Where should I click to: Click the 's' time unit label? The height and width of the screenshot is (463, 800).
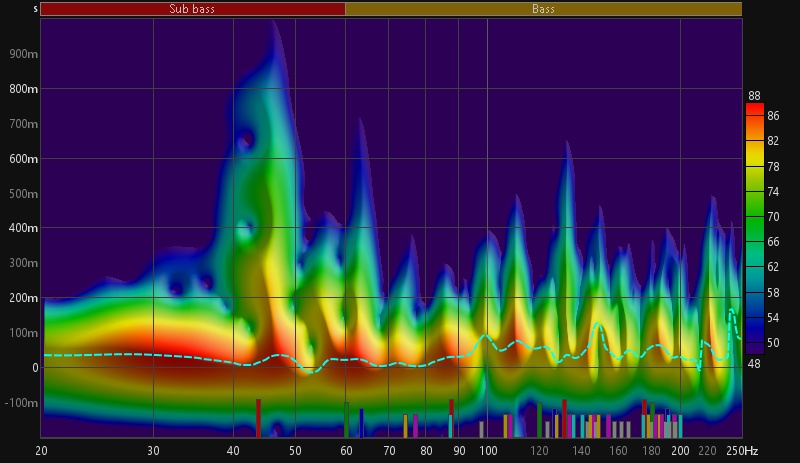click(x=36, y=9)
